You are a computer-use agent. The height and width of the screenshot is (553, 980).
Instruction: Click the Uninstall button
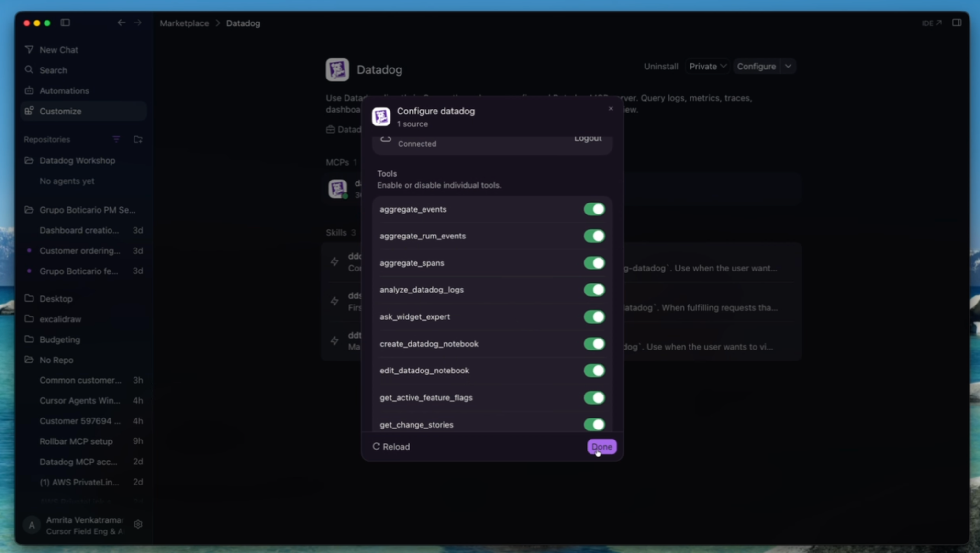661,67
